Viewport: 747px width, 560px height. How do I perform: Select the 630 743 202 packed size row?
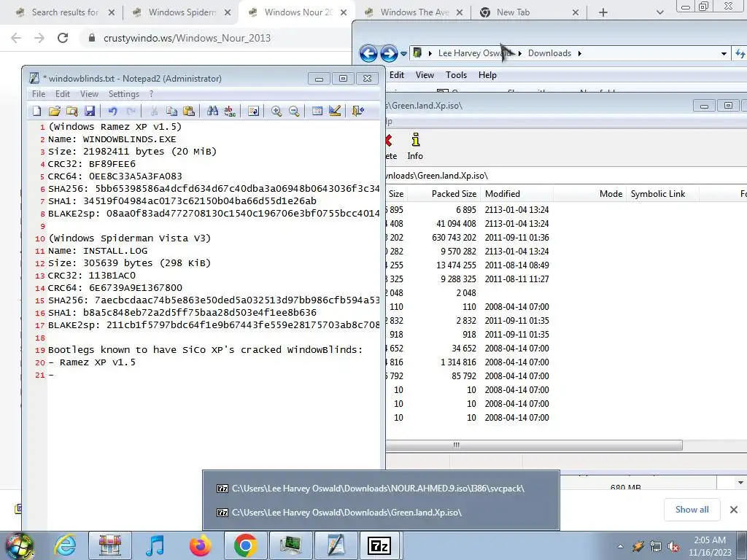[x=566, y=237]
